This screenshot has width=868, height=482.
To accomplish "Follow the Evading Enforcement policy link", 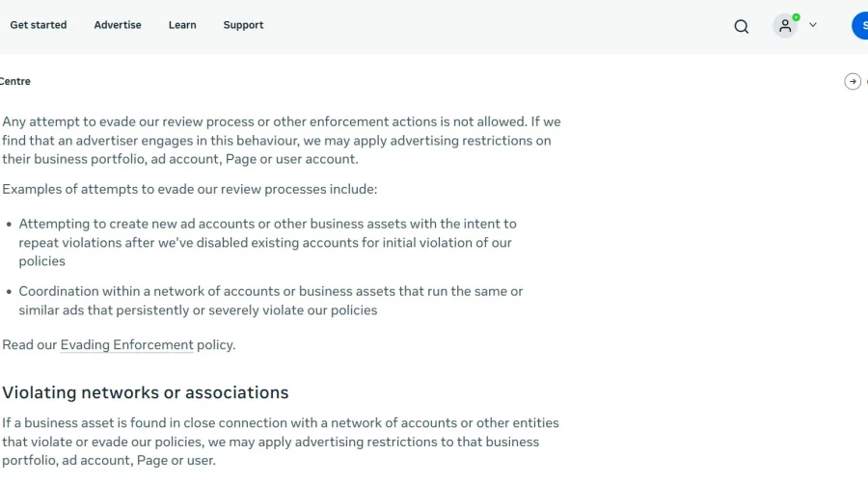I will tap(126, 345).
